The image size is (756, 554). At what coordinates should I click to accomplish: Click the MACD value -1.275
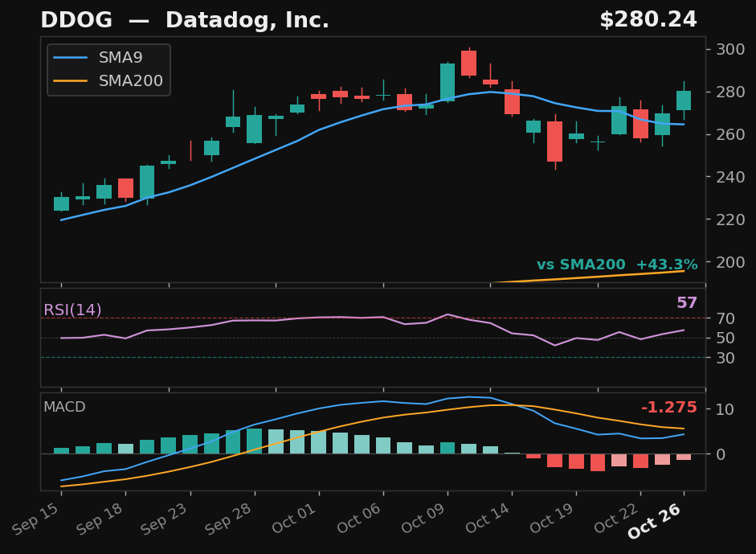669,408
